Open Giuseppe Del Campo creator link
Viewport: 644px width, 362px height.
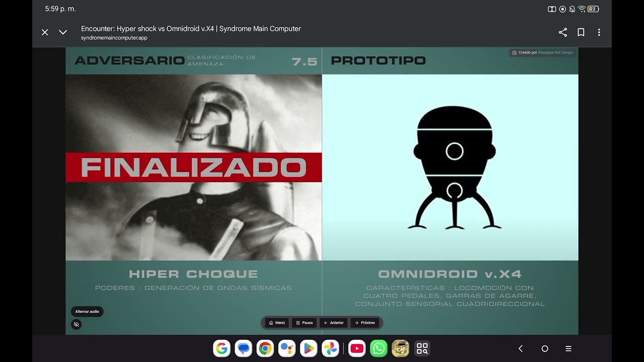(555, 52)
